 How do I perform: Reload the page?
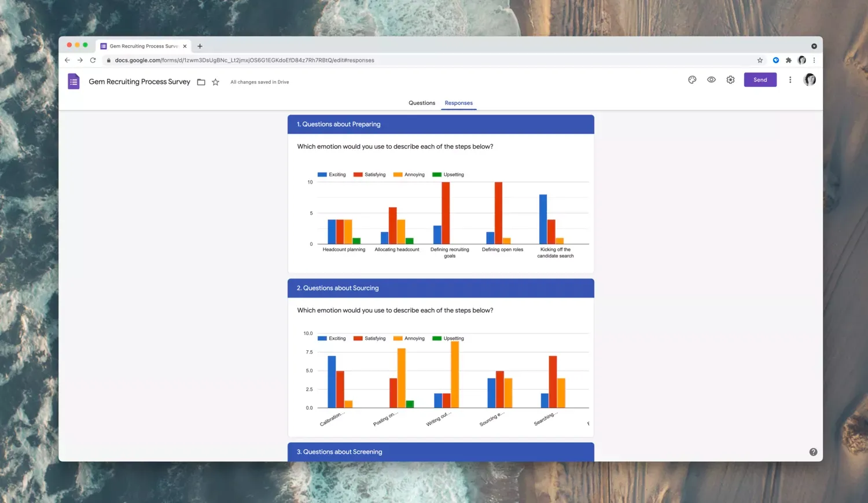(x=93, y=60)
